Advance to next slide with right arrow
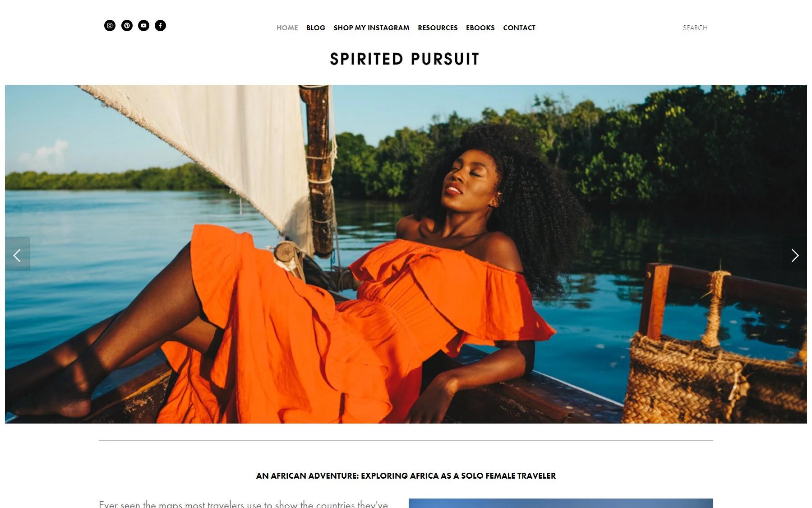Image resolution: width=812 pixels, height=508 pixels. 795,254
